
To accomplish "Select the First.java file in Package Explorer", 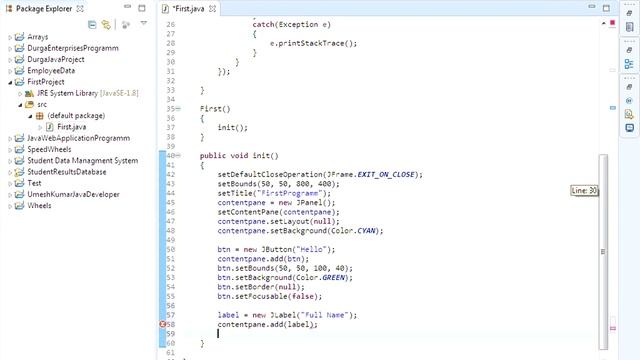I will (x=71, y=127).
